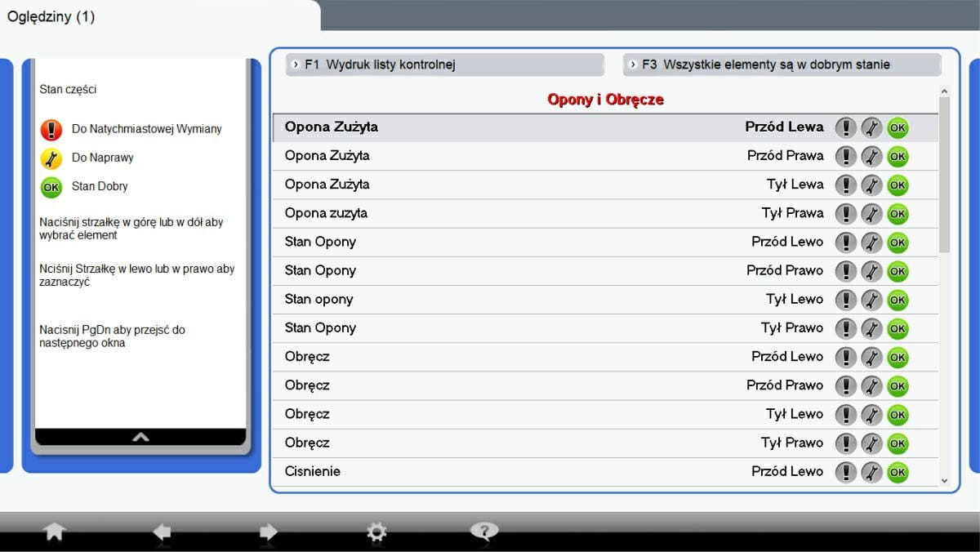
Task: Mark Cisnienie Przód Lewo for immediate replacement
Action: pos(846,471)
